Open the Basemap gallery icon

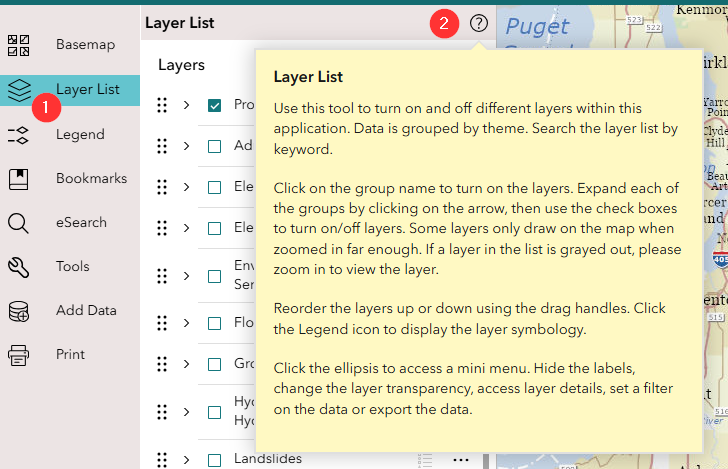[x=19, y=45]
